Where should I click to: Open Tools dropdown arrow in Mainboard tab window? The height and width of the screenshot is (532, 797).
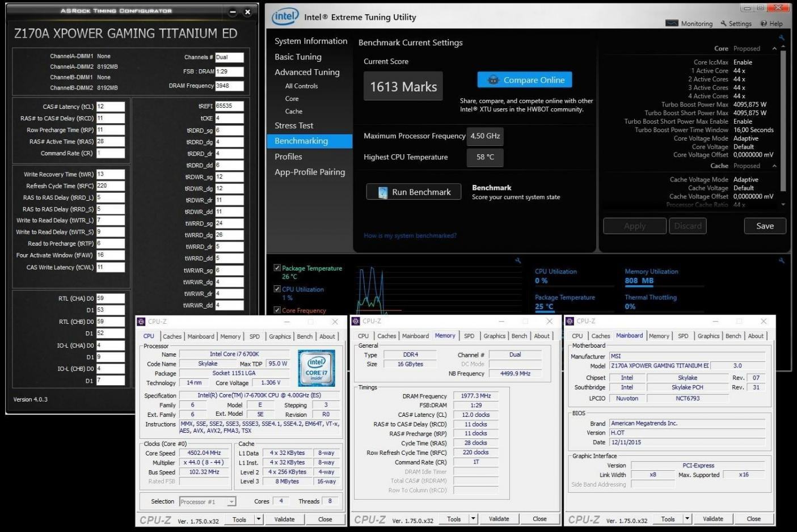coord(687,519)
